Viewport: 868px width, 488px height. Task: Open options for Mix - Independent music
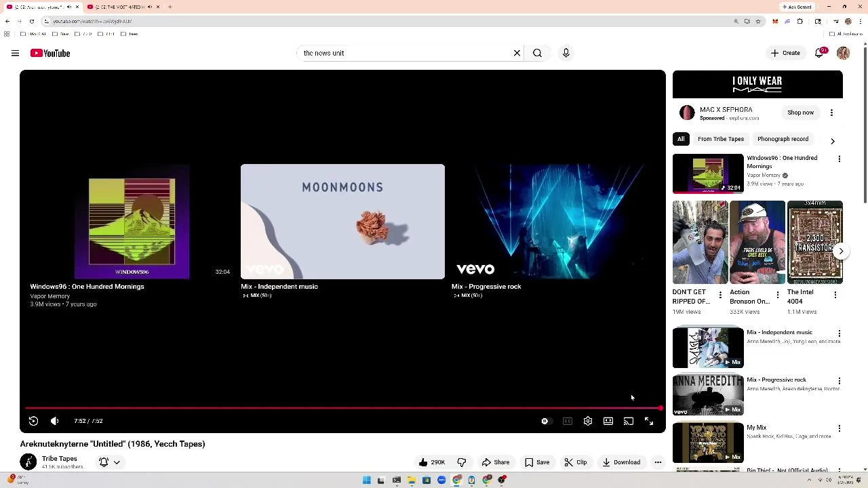coord(840,333)
